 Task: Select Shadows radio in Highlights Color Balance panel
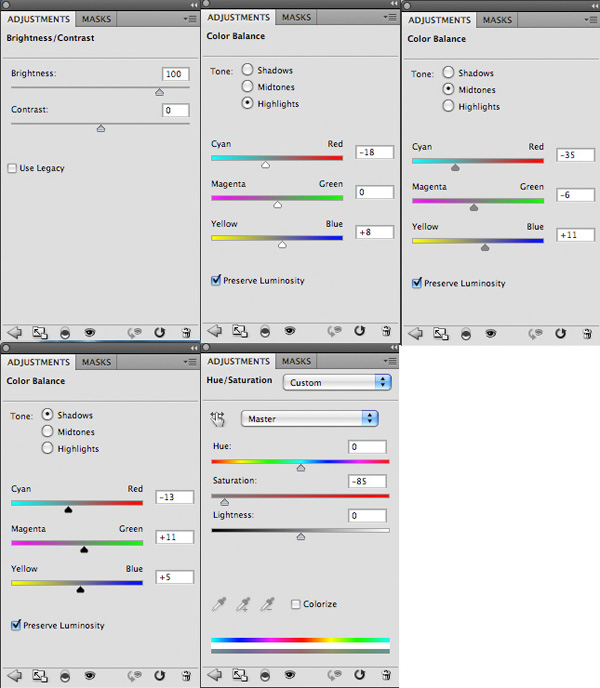(x=248, y=69)
